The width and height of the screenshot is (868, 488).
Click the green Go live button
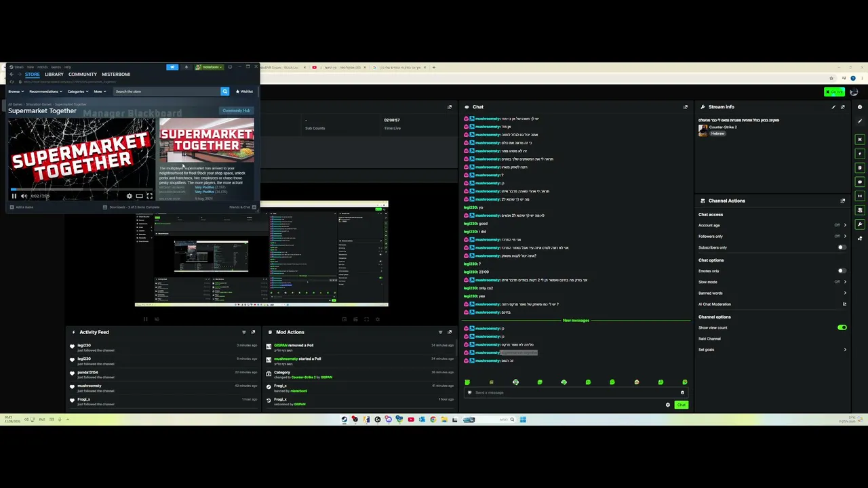pos(834,92)
